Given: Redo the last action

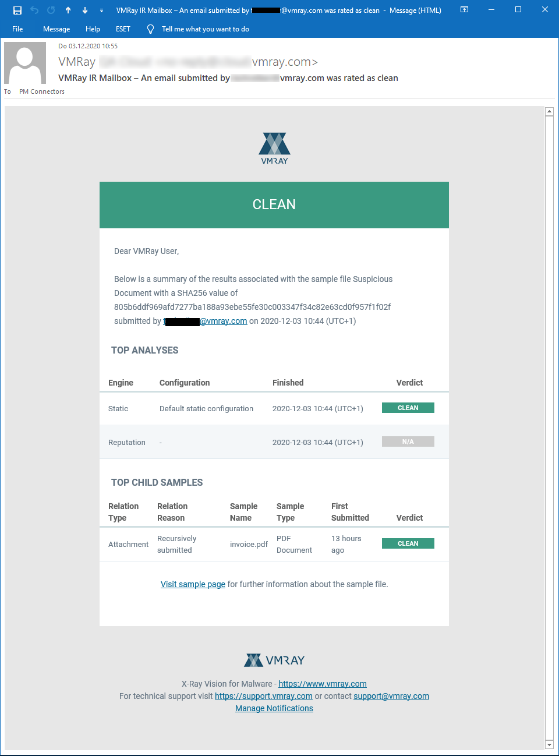Looking at the screenshot, I should tap(51, 10).
